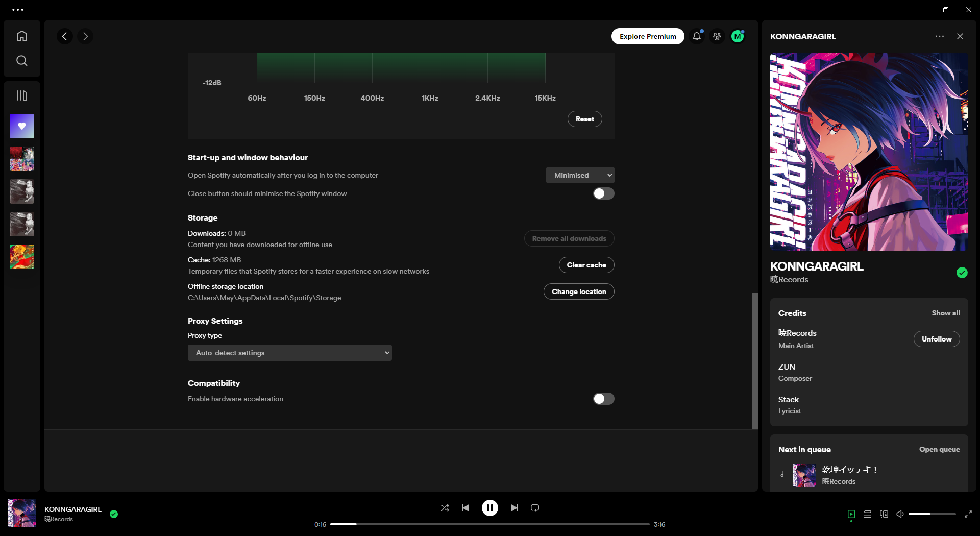Open the Minimised start-up dropdown
Viewport: 980px width, 536px height.
[580, 175]
